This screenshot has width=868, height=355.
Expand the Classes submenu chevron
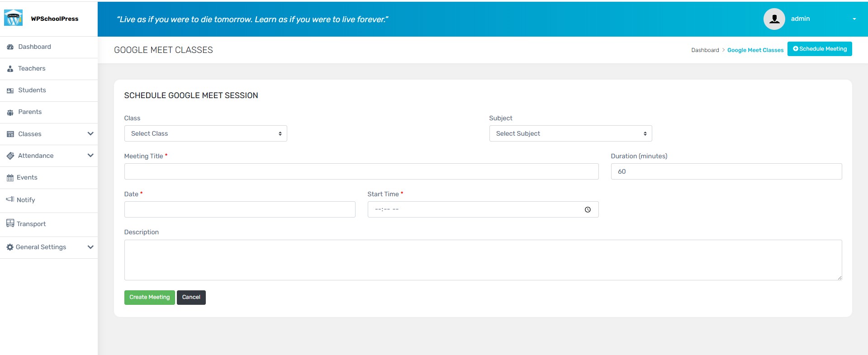coord(90,134)
